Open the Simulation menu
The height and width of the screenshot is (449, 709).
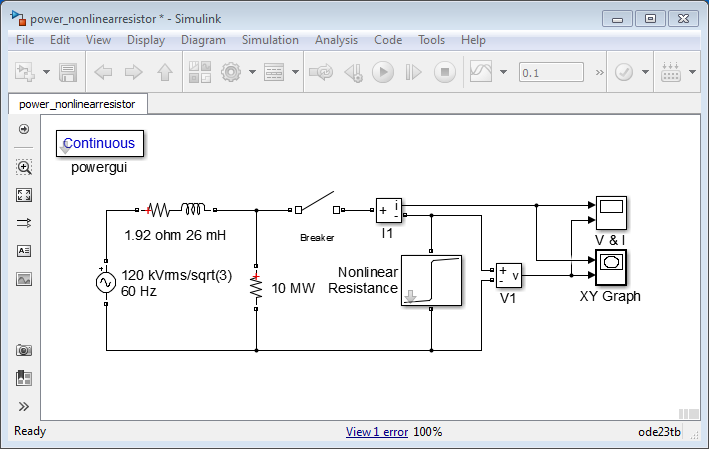(x=270, y=40)
